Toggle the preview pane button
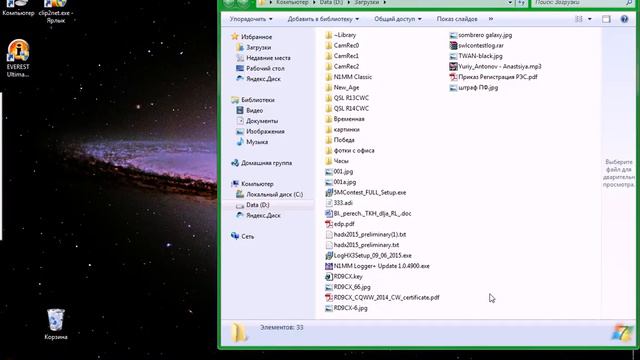The height and width of the screenshot is (360, 640). tap(606, 19)
